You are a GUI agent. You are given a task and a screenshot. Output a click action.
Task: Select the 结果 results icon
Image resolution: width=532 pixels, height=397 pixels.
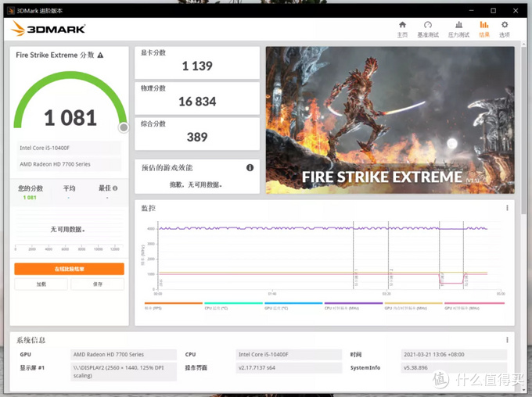coord(484,29)
